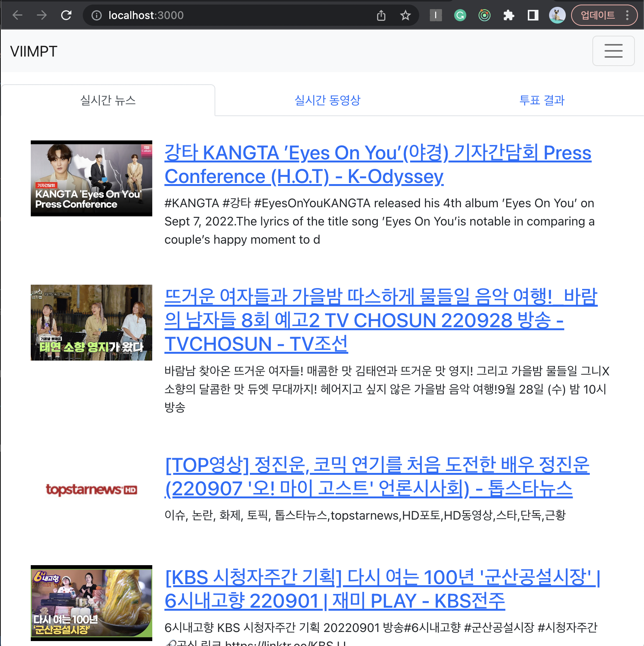Toggle the browser side panel icon
The width and height of the screenshot is (644, 646).
tap(533, 15)
